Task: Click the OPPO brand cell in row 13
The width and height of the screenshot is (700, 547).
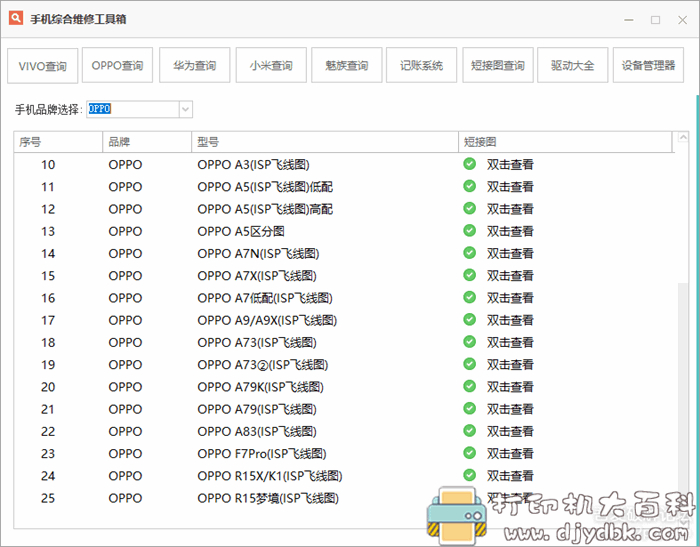Action: (x=125, y=231)
